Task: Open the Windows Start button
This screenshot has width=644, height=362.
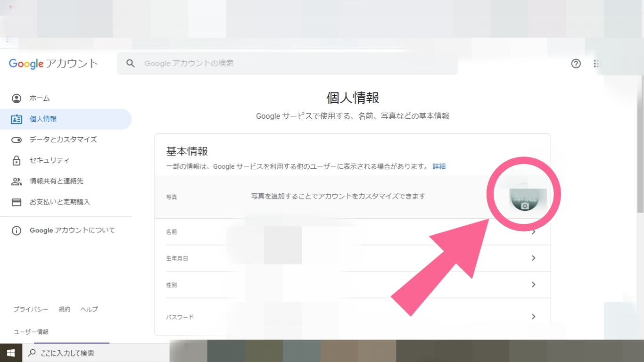Action: (11, 353)
